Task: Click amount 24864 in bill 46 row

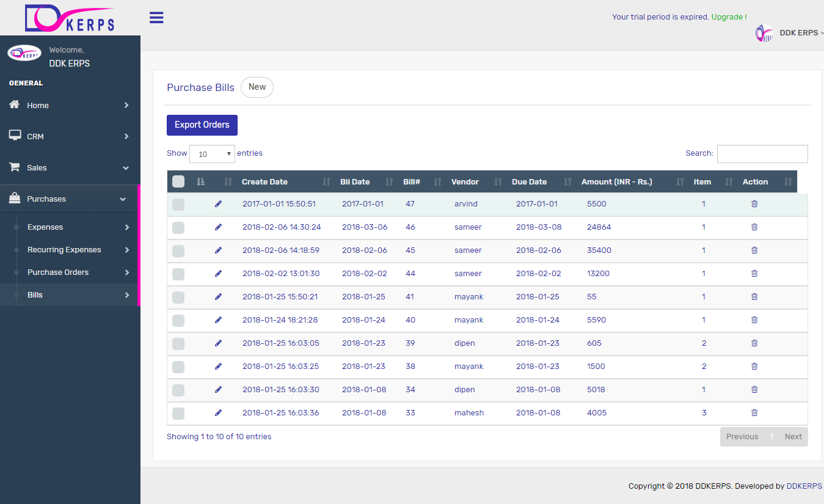Action: [x=599, y=227]
